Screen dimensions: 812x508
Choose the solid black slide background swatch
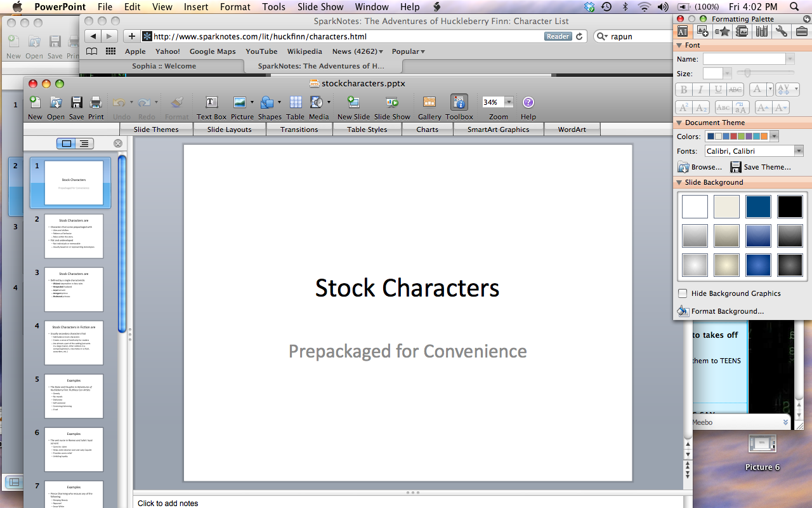point(790,207)
